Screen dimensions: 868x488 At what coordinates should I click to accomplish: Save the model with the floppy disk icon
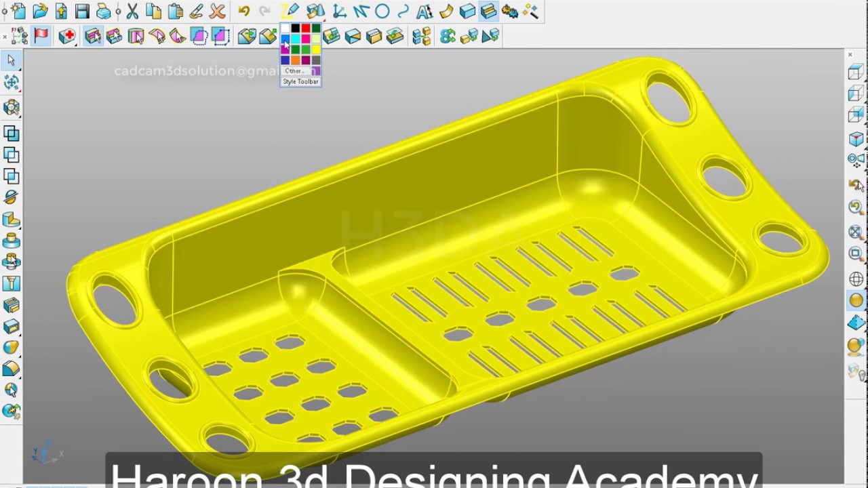(x=82, y=11)
